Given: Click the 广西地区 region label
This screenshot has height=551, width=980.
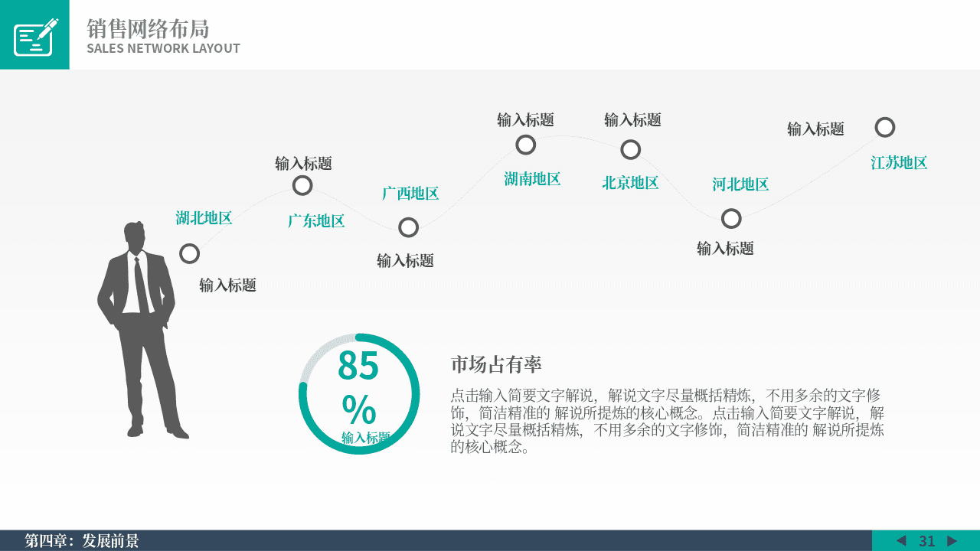Looking at the screenshot, I should click(410, 193).
